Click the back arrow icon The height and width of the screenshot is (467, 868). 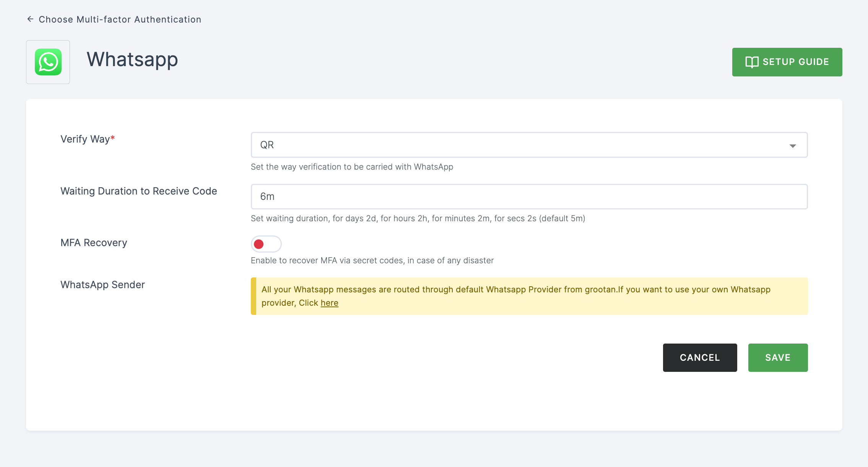point(30,19)
